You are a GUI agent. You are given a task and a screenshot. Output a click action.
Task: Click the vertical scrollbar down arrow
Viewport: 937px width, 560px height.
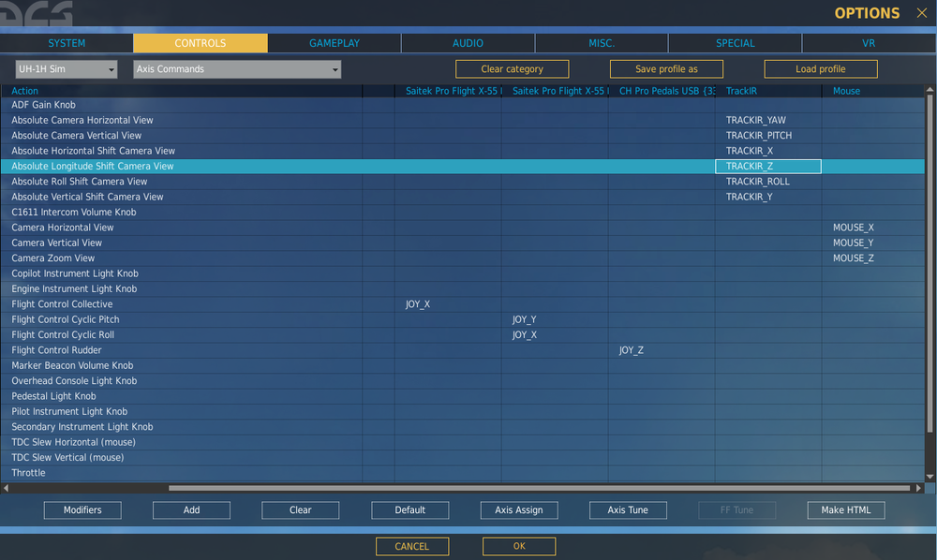[930, 477]
